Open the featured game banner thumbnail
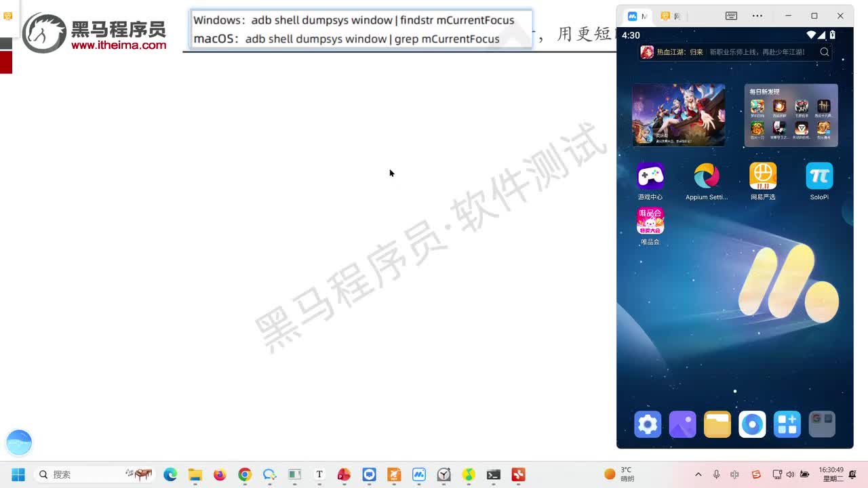The width and height of the screenshot is (868, 488). [x=679, y=115]
